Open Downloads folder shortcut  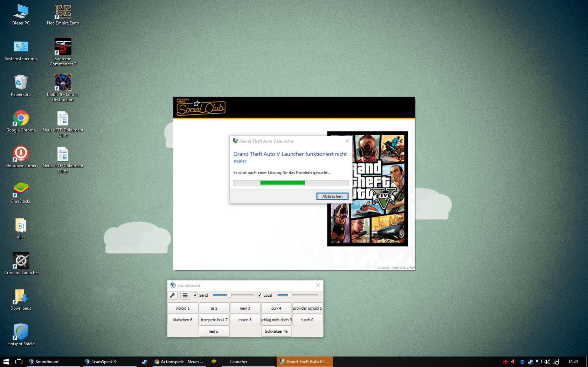tap(21, 300)
